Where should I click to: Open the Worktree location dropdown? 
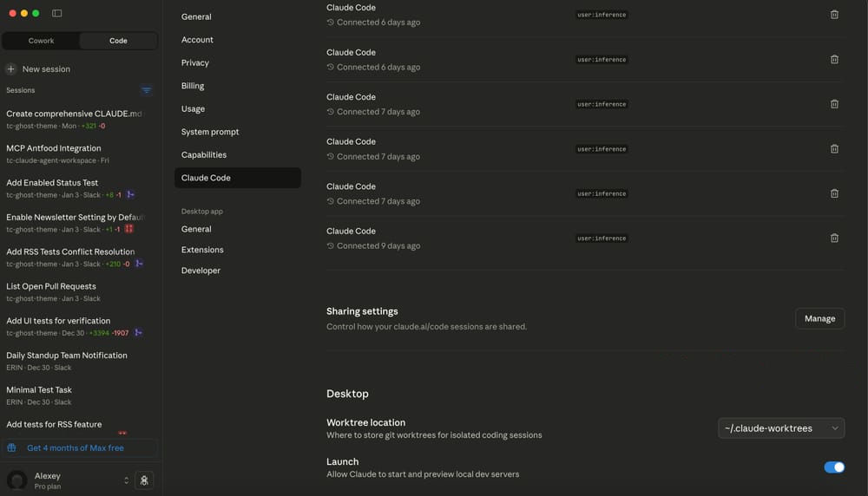[781, 428]
